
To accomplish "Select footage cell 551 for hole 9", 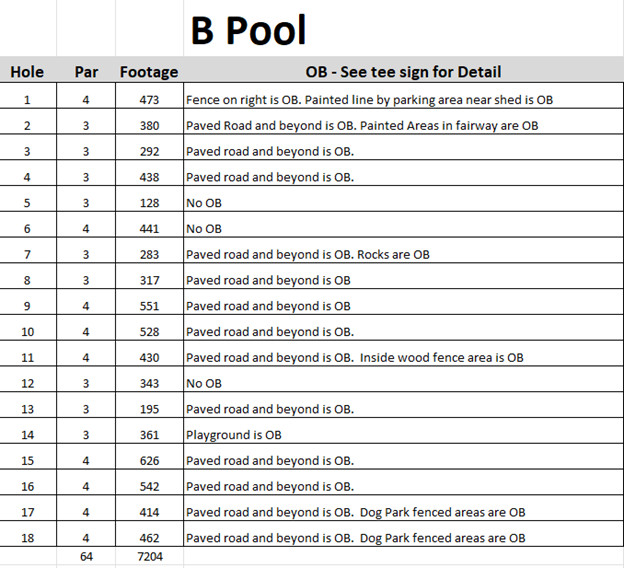I will click(149, 306).
